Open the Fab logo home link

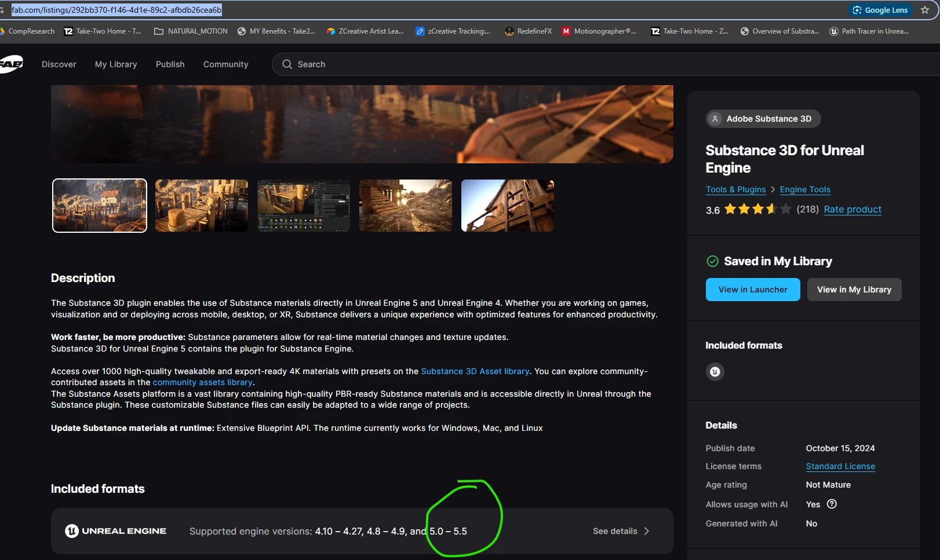pyautogui.click(x=11, y=64)
